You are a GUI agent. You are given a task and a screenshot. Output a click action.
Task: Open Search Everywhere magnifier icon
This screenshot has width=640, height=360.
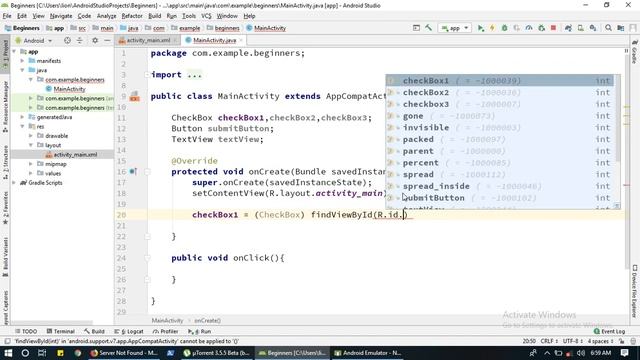(608, 28)
